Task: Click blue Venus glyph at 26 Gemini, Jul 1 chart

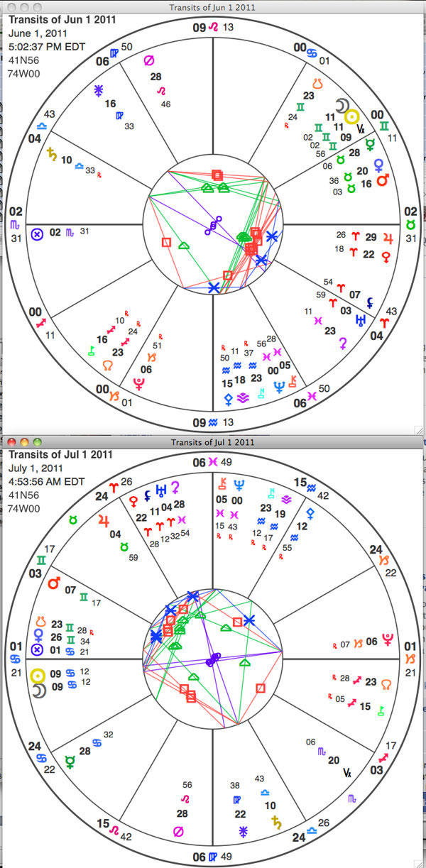Action: tap(38, 635)
